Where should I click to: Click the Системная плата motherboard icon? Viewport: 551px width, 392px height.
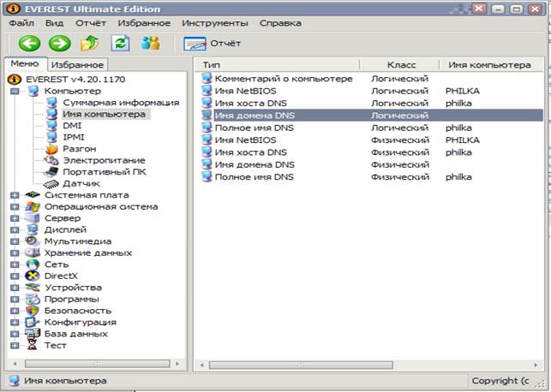click(x=33, y=195)
